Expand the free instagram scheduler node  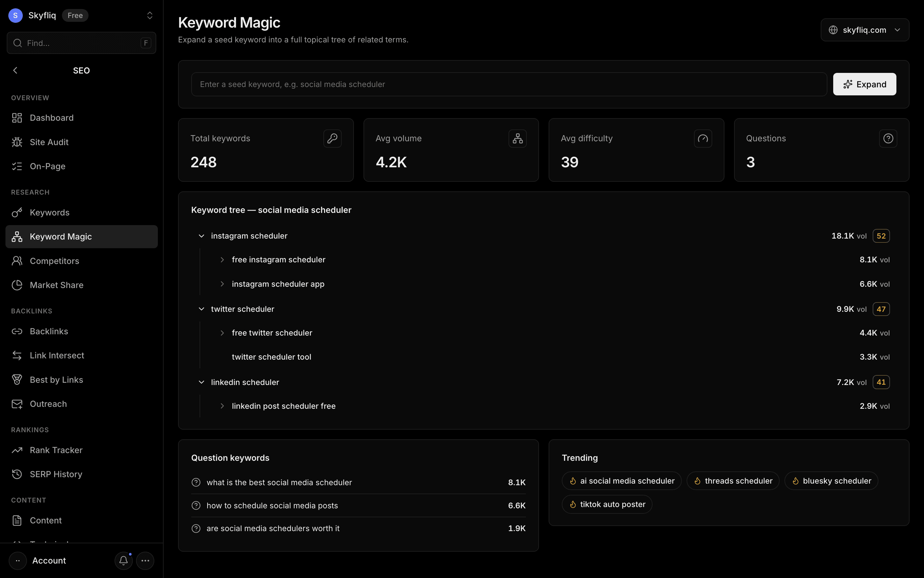222,259
